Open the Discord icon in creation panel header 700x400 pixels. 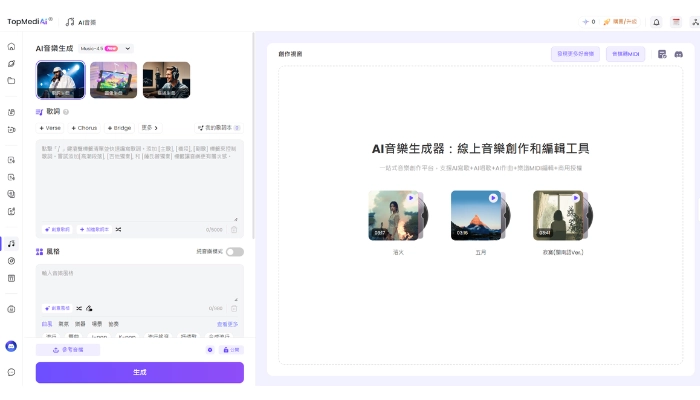(x=679, y=54)
